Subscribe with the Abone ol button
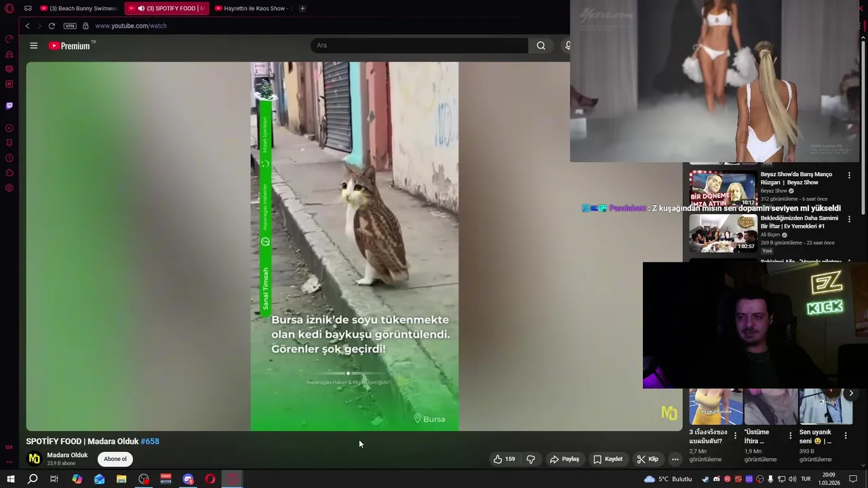The image size is (868, 488). [115, 459]
